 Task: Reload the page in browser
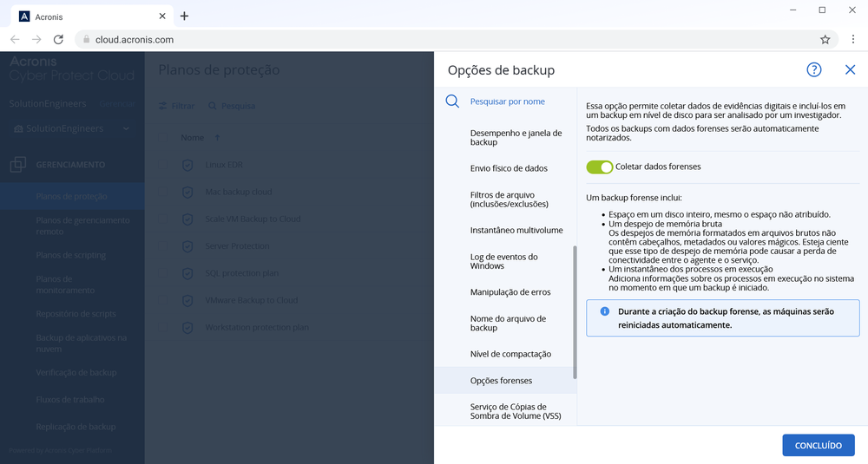pyautogui.click(x=58, y=39)
